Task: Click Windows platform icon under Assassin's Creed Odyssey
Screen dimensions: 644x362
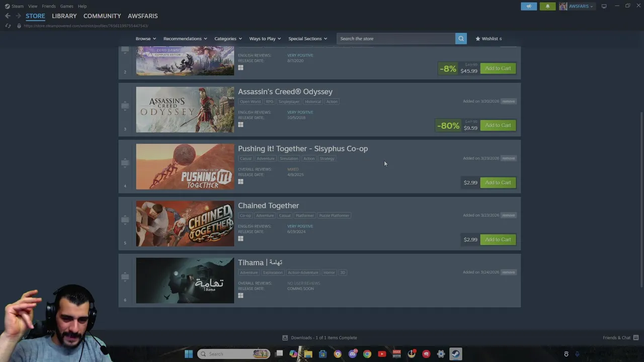Action: point(240,125)
